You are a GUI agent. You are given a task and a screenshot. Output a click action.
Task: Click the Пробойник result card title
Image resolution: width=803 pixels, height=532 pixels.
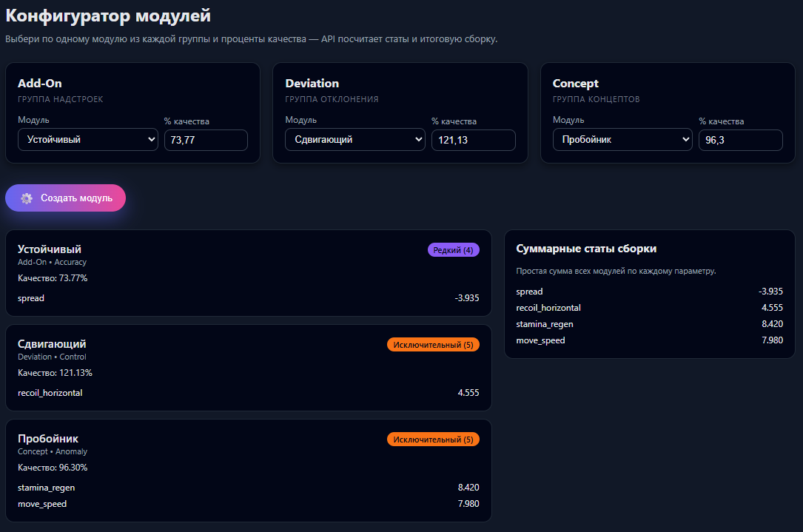[48, 439]
